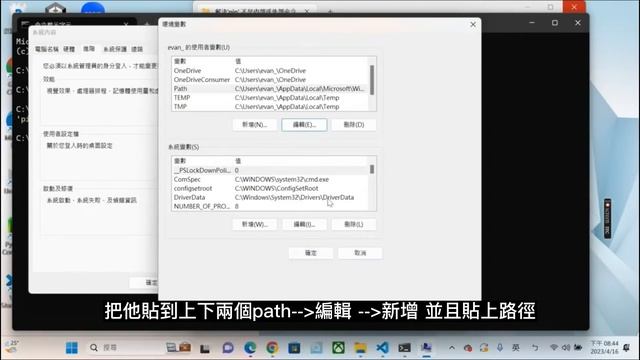This screenshot has width=640, height=360.
Task: Switch to the Terminal taskbar icon
Action: click(404, 348)
